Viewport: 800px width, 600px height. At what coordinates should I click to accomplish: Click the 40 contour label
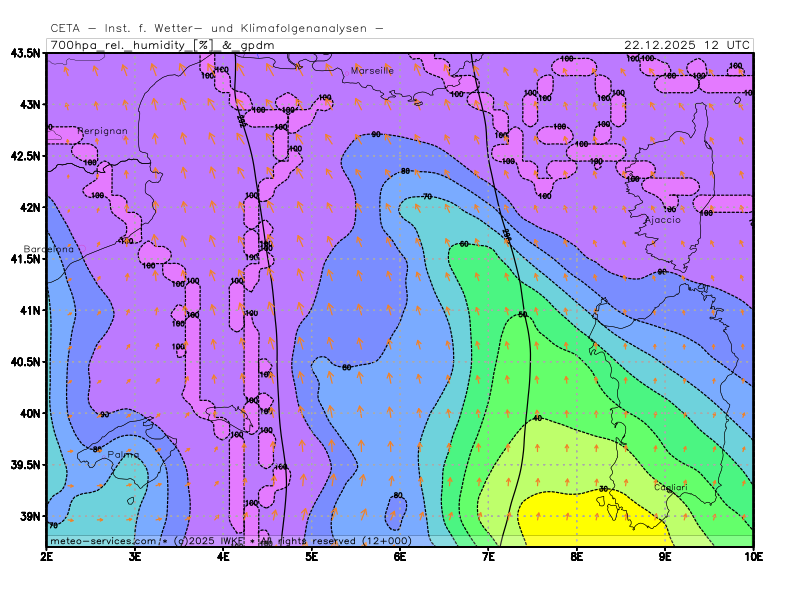[x=537, y=418]
